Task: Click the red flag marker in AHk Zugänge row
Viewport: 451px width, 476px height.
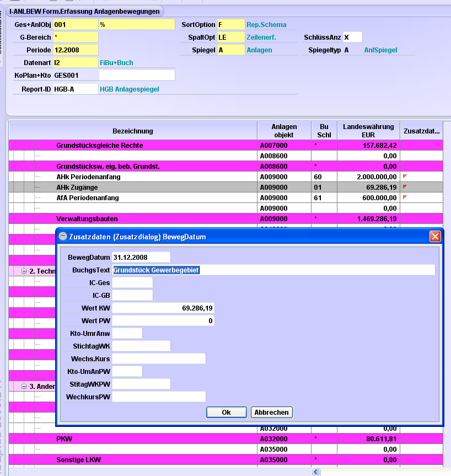Action: tap(405, 186)
